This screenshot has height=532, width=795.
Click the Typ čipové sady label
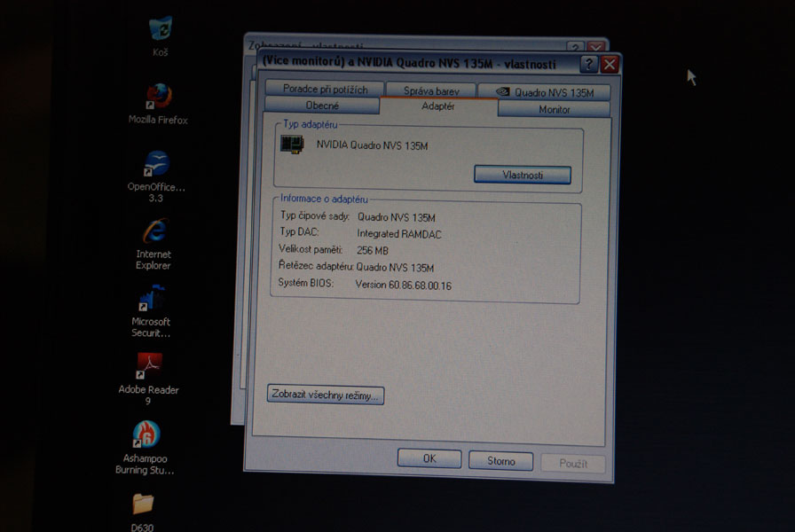(314, 215)
